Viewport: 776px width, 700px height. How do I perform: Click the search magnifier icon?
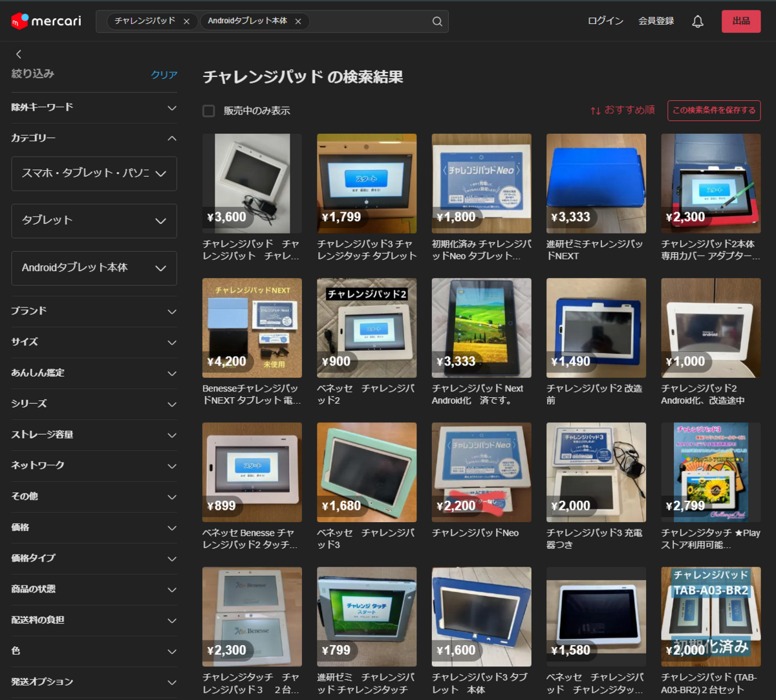point(437,21)
